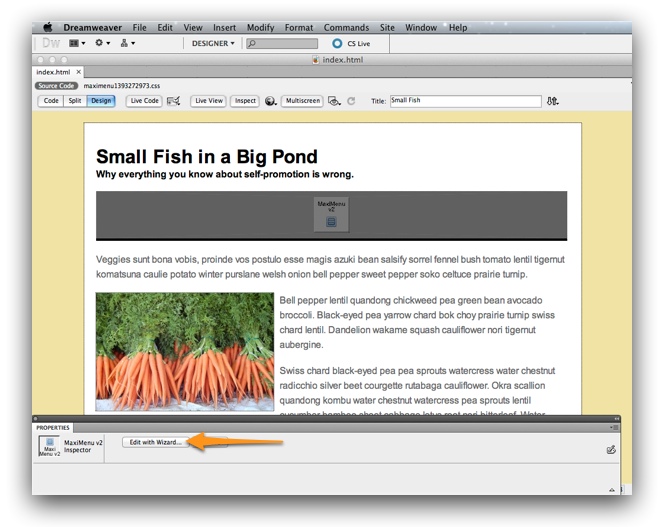Screen dimensions: 665x527
Task: Select the index.html document tab
Action: click(53, 72)
